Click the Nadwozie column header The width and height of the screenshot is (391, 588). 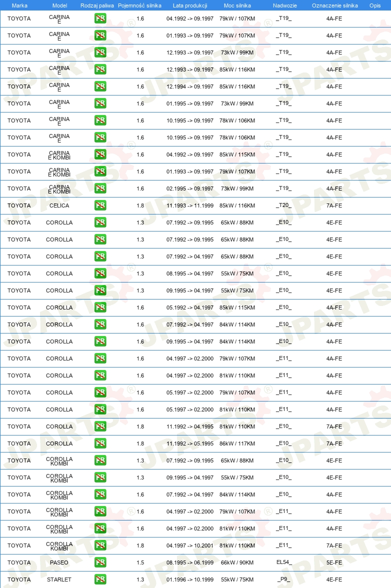tap(285, 5)
